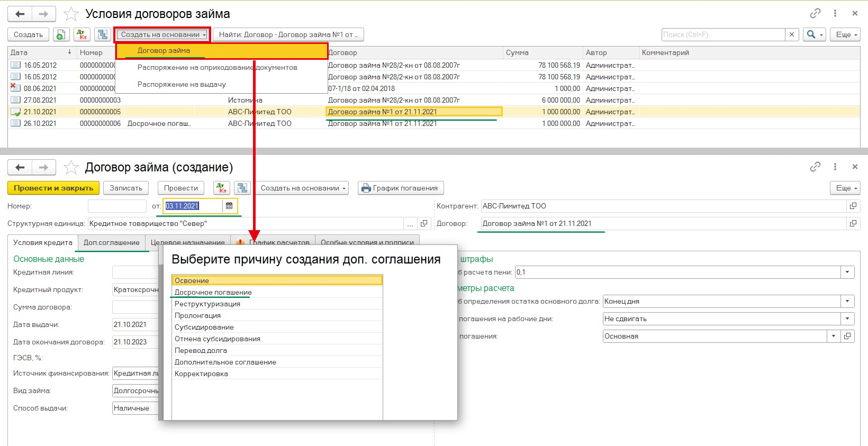Select 'Пролонгация' reason in list
This screenshot has height=446, width=868.
(277, 315)
